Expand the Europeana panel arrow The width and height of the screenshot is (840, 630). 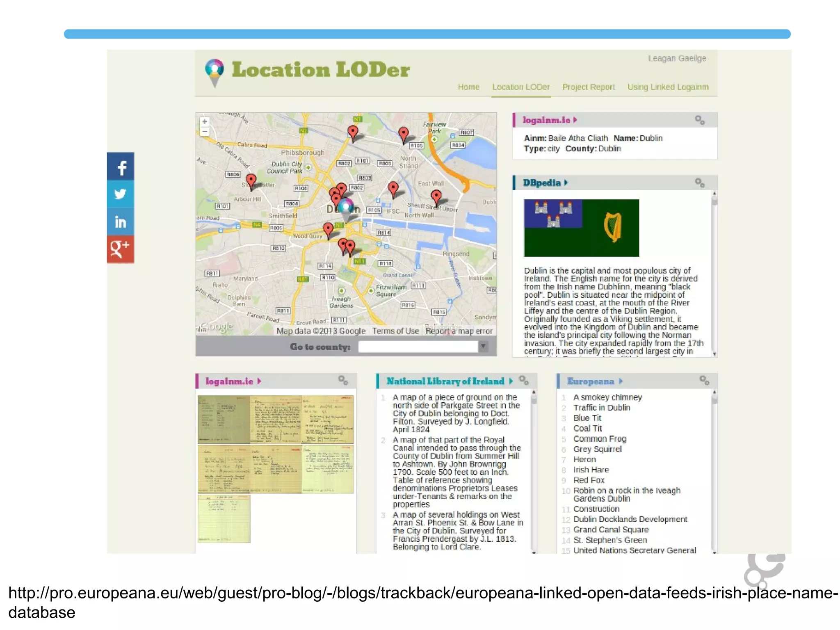point(621,381)
